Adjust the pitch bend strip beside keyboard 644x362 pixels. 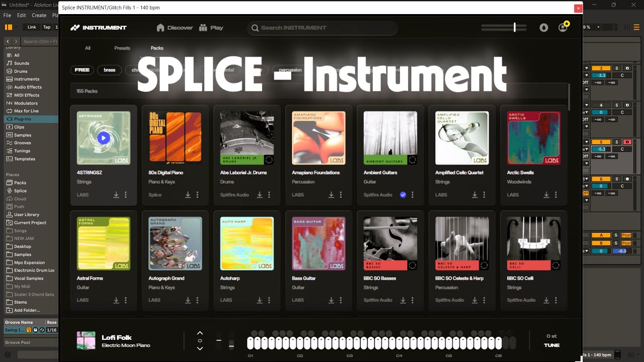tap(219, 340)
